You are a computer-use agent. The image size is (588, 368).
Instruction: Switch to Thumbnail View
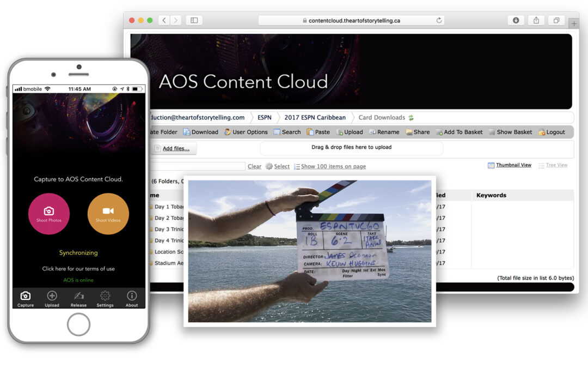(510, 165)
